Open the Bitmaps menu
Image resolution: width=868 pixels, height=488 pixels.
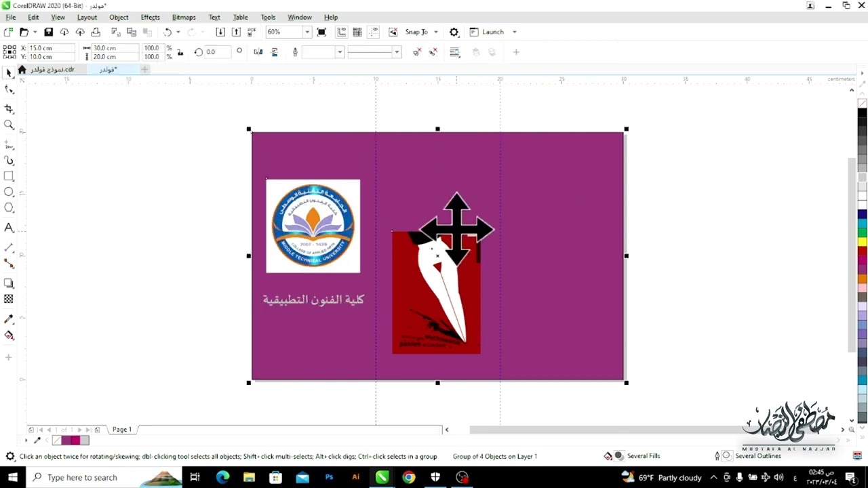184,17
